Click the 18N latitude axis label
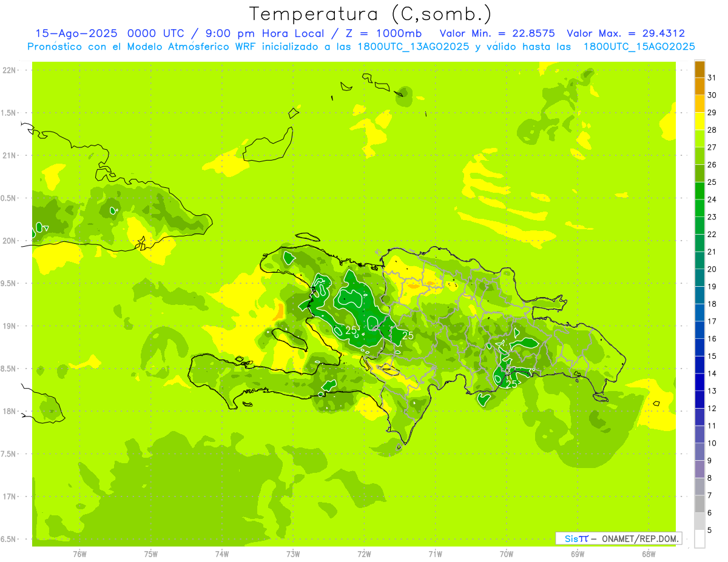Viewport: 728px width, 562px height. [x=10, y=411]
